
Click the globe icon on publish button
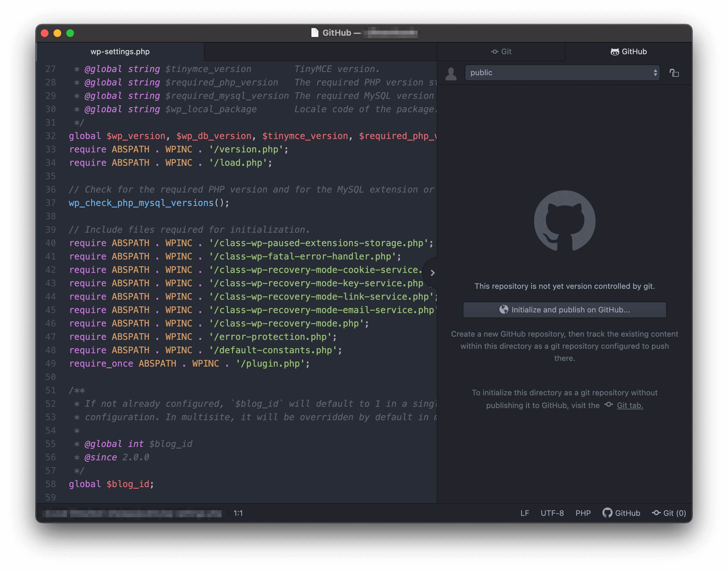504,309
